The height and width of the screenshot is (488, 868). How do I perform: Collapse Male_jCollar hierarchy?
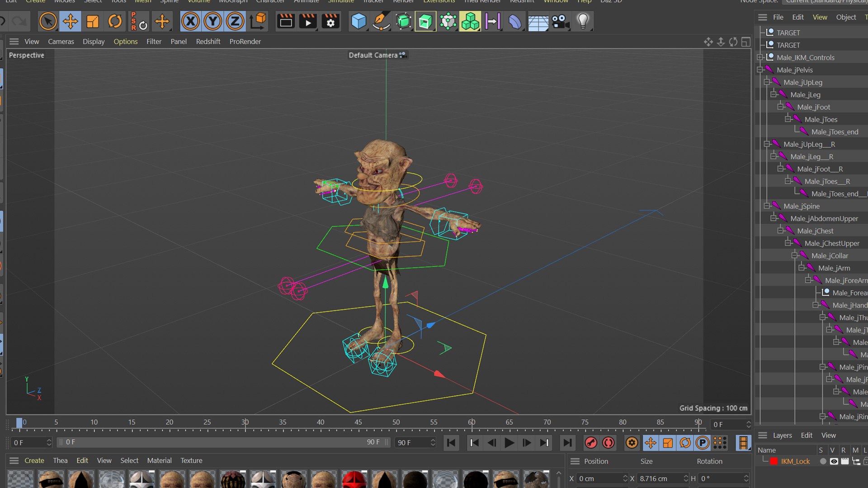795,255
